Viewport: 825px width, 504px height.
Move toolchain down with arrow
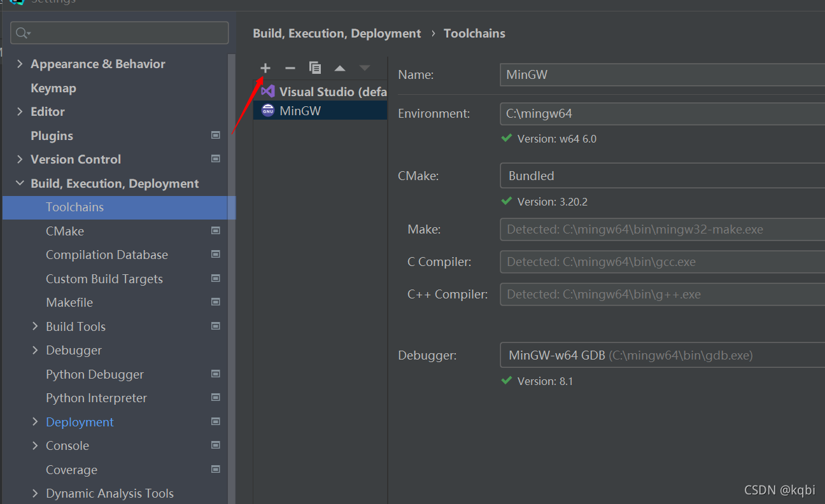[365, 68]
